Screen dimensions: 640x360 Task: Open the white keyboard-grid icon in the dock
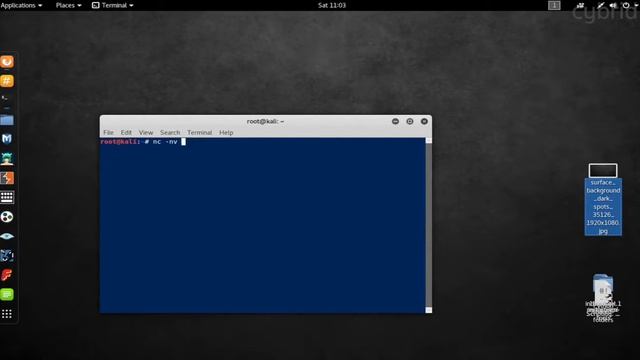pos(7,197)
